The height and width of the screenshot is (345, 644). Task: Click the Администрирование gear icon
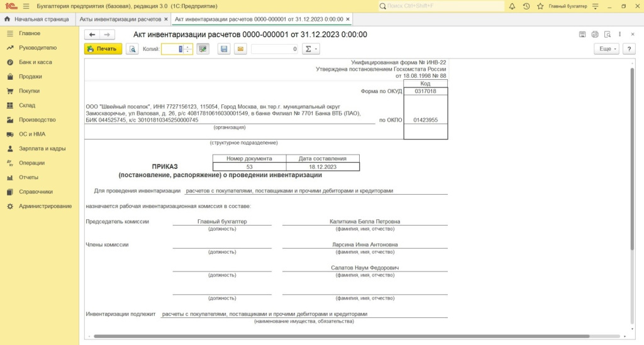(10, 206)
